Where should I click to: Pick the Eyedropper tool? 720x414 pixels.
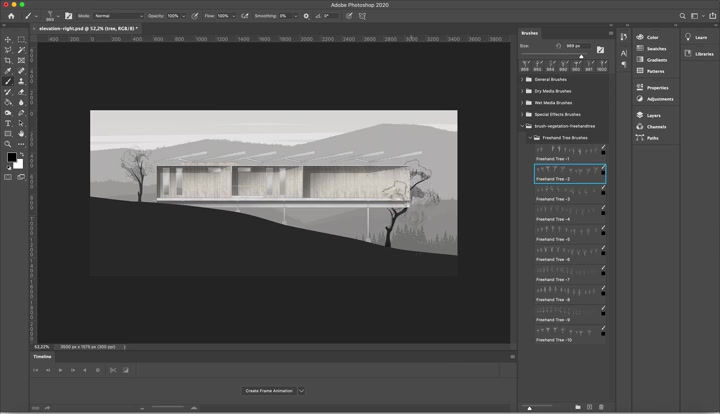tap(8, 71)
